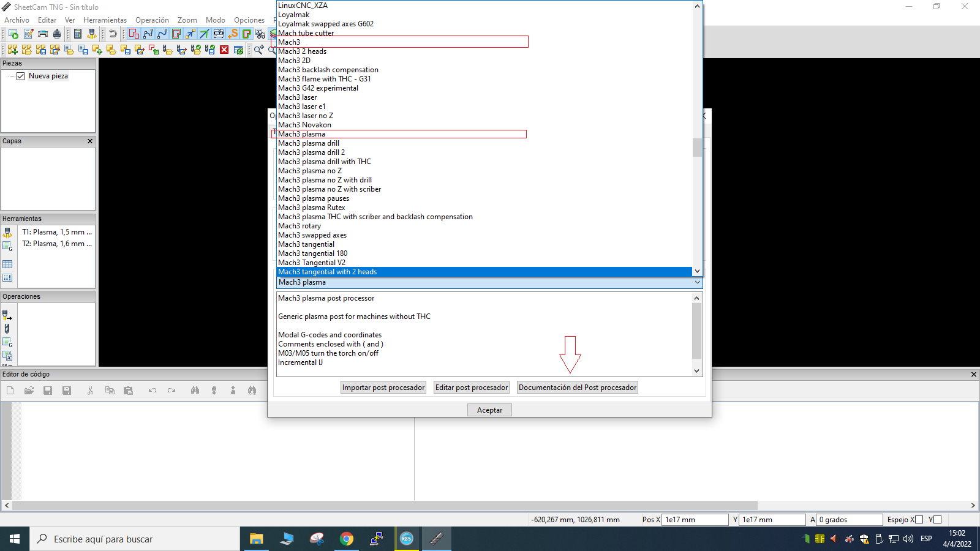
Task: Click the code snippet G icon in Herramientas
Action: coord(7,246)
